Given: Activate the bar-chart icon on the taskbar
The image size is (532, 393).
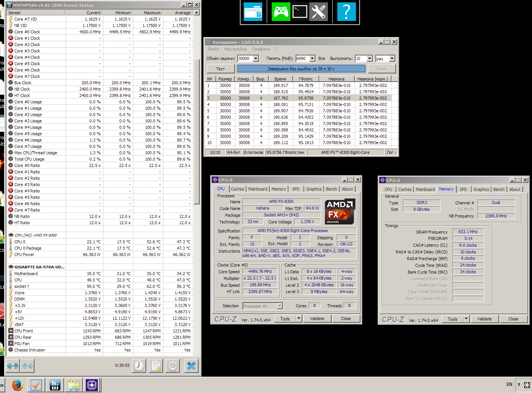Looking at the screenshot, I should 55,385.
